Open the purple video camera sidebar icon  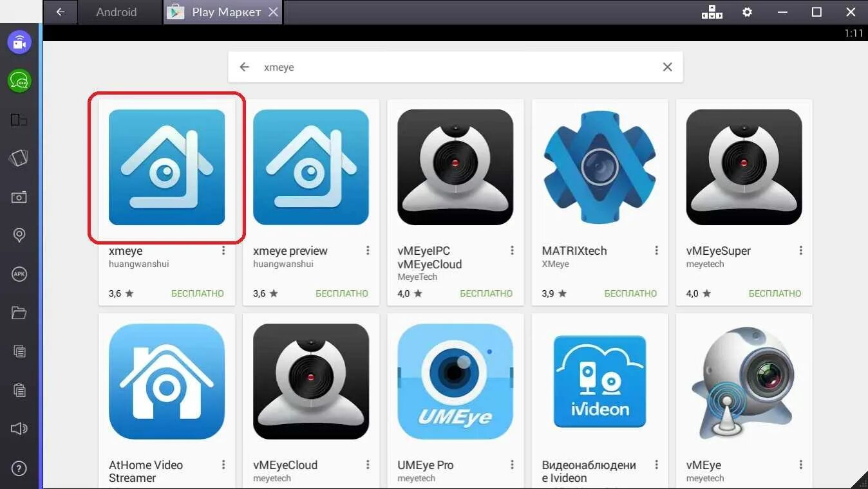tap(19, 43)
